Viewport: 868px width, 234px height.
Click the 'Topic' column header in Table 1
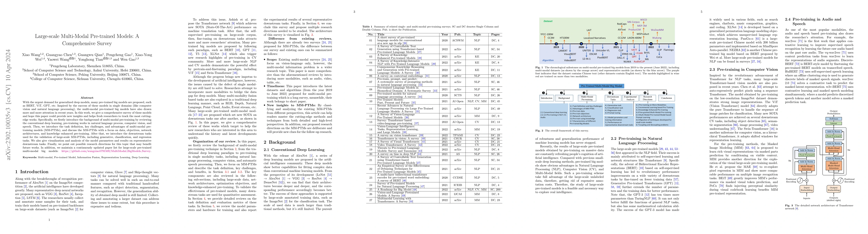(477, 34)
